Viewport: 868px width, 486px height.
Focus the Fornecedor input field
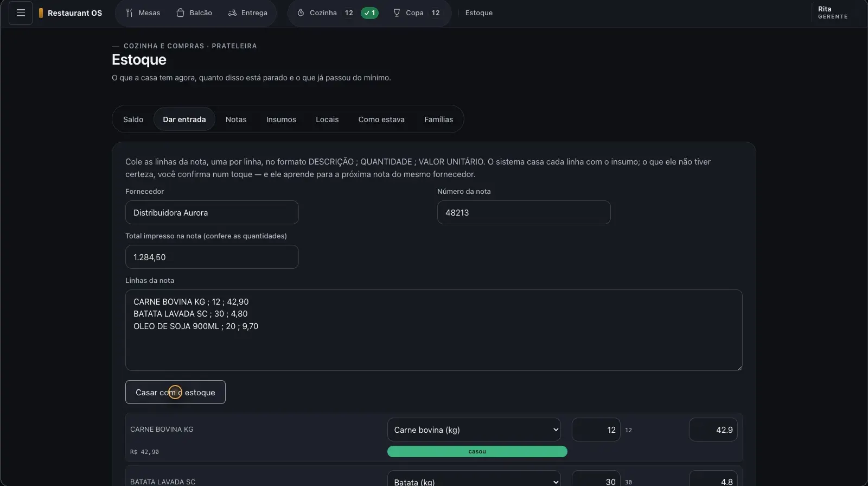coord(212,212)
